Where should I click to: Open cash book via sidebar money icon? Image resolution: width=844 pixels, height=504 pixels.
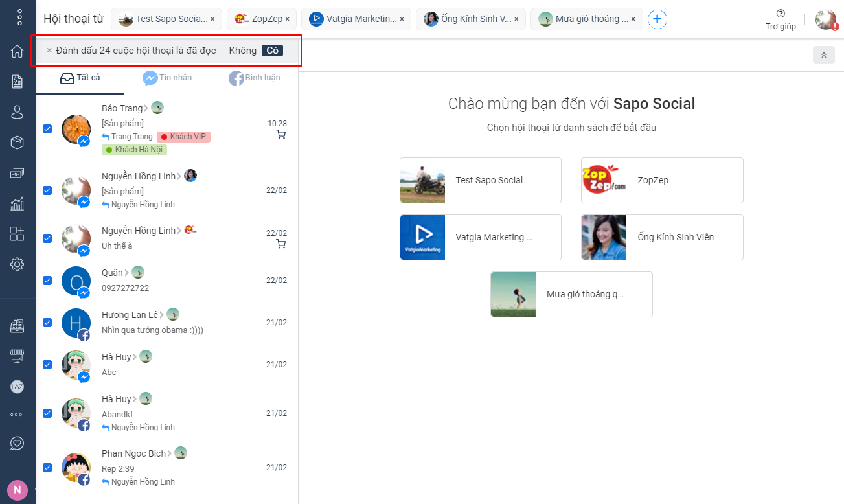point(17,173)
